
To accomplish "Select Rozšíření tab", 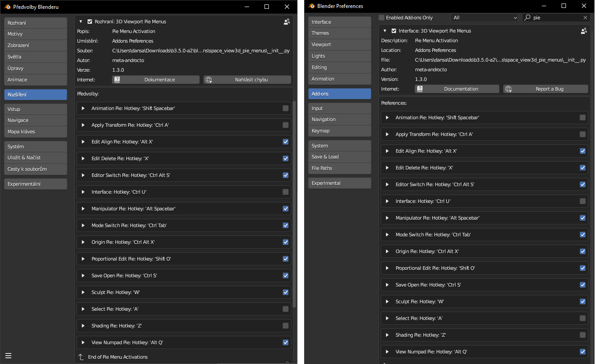I will pyautogui.click(x=36, y=95).
